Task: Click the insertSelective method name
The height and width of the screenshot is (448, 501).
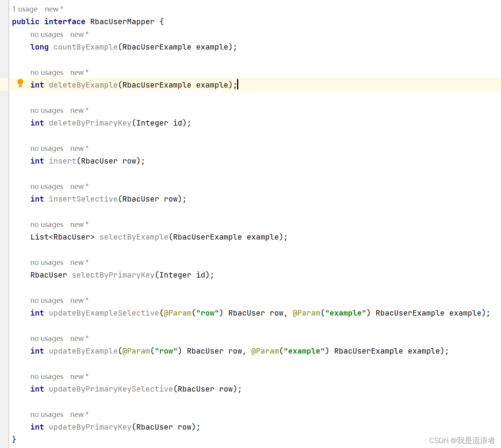Action: (x=83, y=199)
